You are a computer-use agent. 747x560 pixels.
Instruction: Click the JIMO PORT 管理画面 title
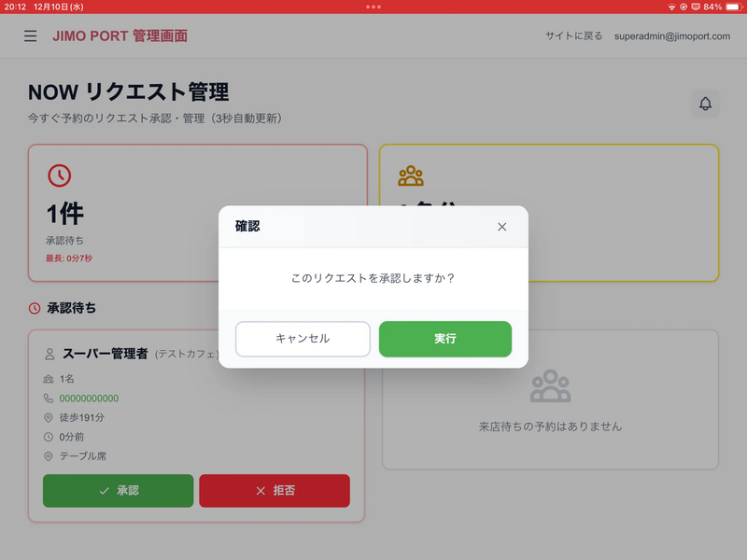tap(120, 35)
